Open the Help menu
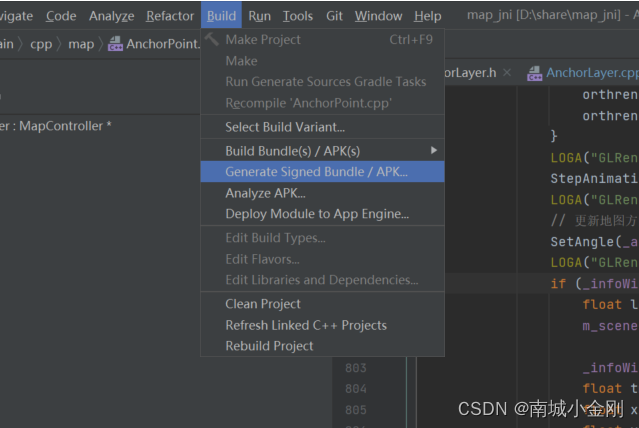Viewport: 639px width, 428px height. click(x=427, y=16)
